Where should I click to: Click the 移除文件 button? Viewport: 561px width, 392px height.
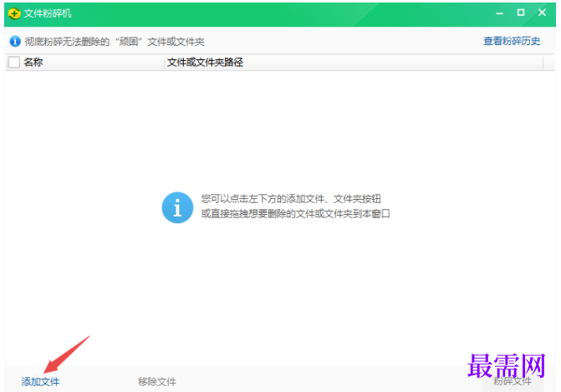pos(157,382)
